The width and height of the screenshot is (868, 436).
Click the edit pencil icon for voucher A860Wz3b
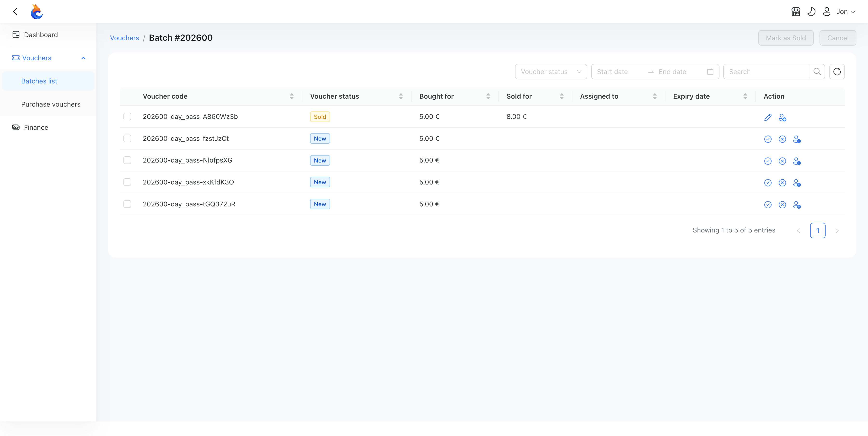(768, 117)
